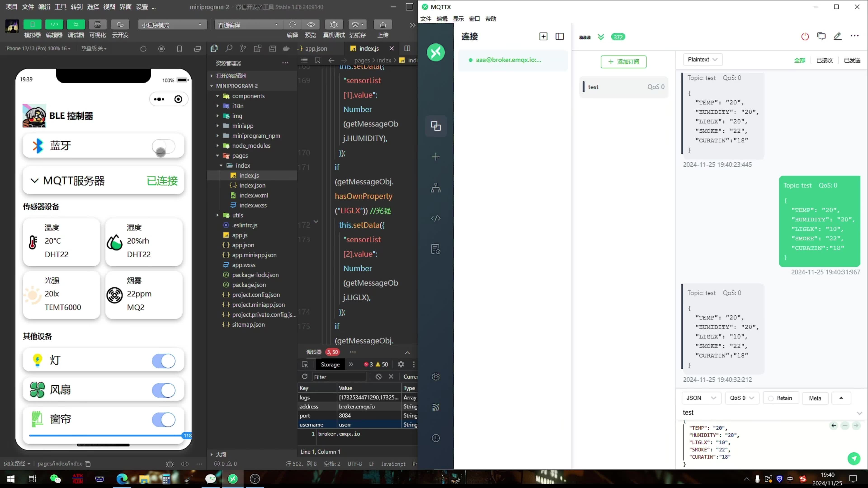868x488 pixels.
Task: Expand the components folder
Action: click(x=248, y=96)
